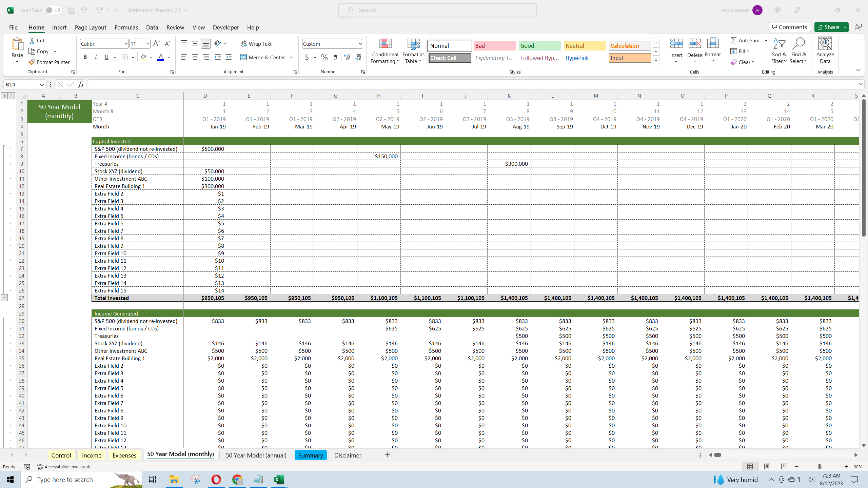The width and height of the screenshot is (868, 488).
Task: Click the Comments button
Action: point(790,27)
